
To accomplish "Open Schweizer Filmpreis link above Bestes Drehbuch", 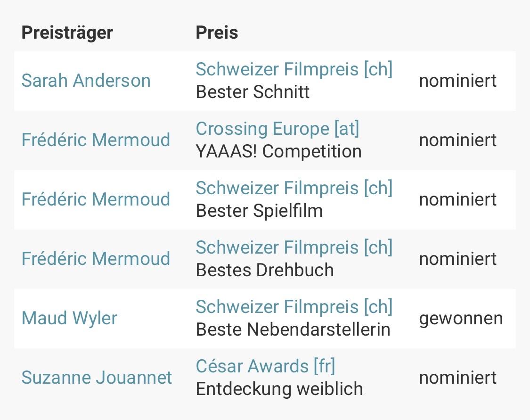I will click(294, 247).
